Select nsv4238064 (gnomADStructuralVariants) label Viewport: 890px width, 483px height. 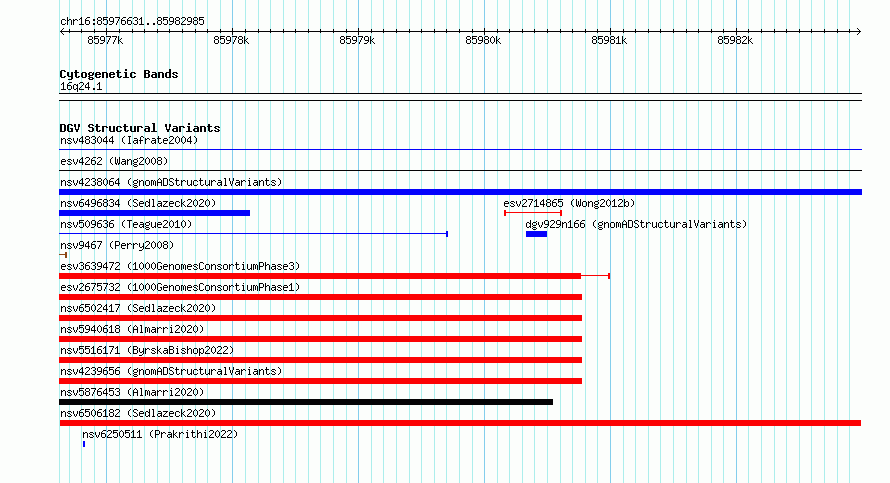(x=171, y=182)
